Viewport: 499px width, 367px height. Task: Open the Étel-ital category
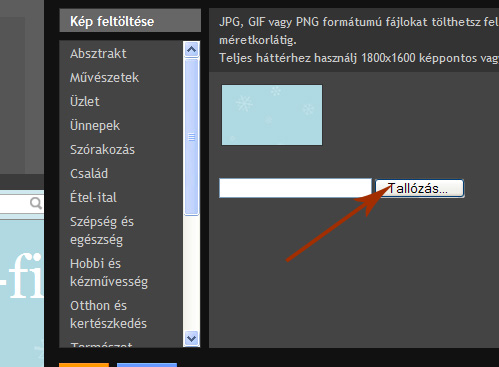[93, 197]
